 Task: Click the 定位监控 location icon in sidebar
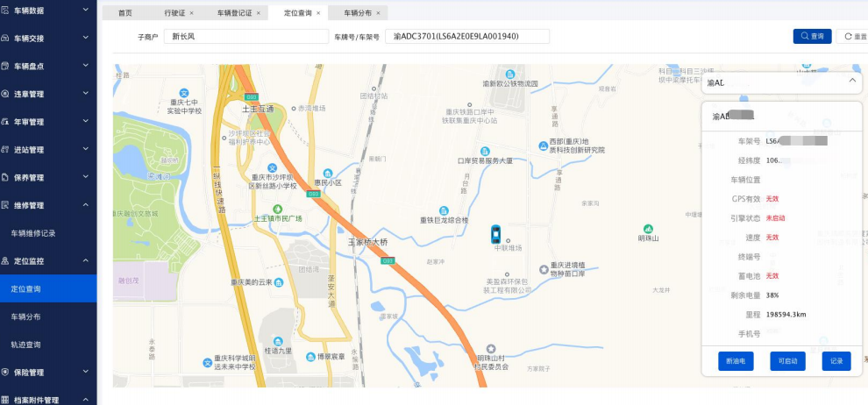6,261
